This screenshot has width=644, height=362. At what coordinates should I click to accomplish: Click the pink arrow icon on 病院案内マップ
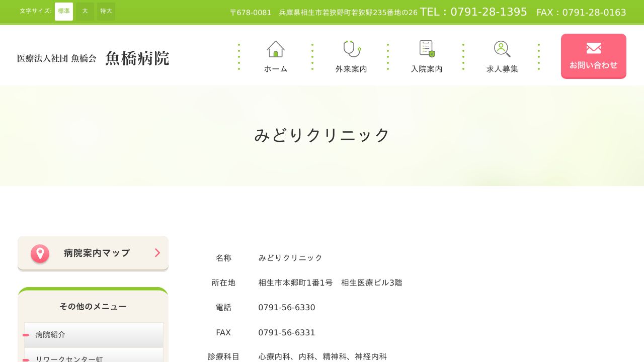pos(157,253)
